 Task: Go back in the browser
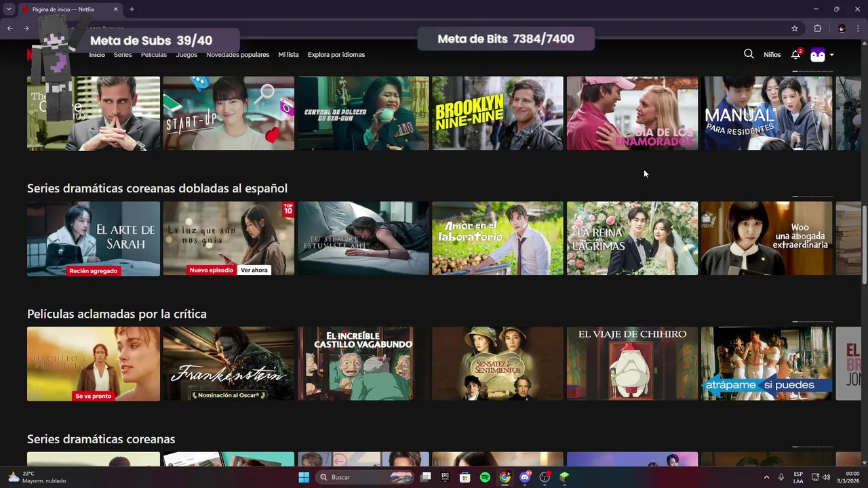[x=10, y=28]
